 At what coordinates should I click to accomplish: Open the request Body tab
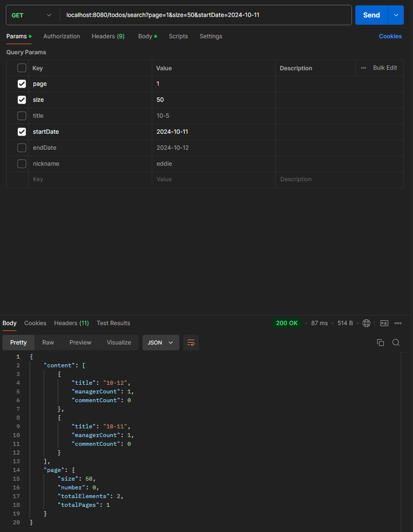147,36
